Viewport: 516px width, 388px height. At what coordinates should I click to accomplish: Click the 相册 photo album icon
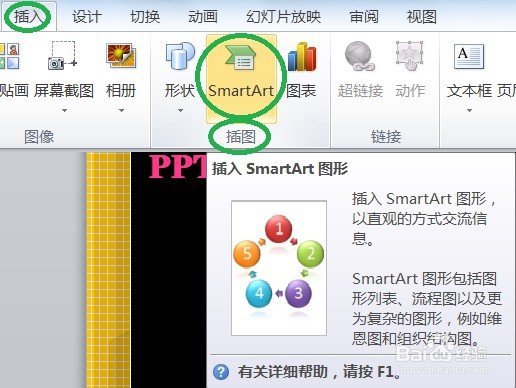(121, 55)
